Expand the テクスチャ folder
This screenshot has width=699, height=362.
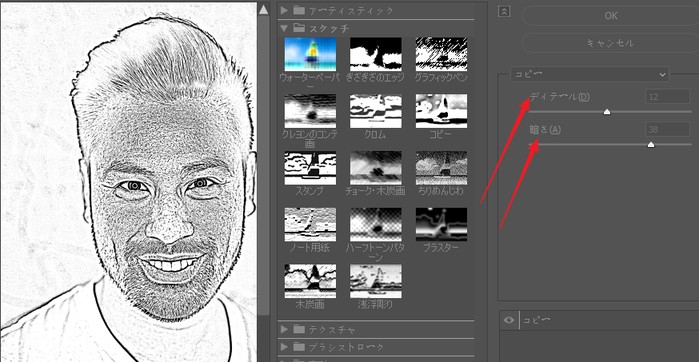(x=284, y=329)
